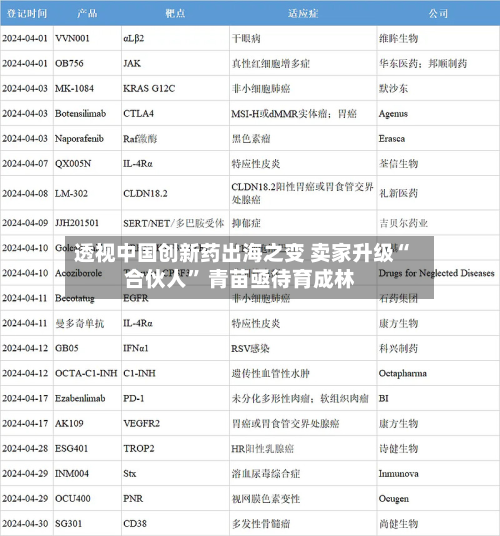Click the date 2024-04-08
This screenshot has height=536, width=500.
pyautogui.click(x=25, y=193)
